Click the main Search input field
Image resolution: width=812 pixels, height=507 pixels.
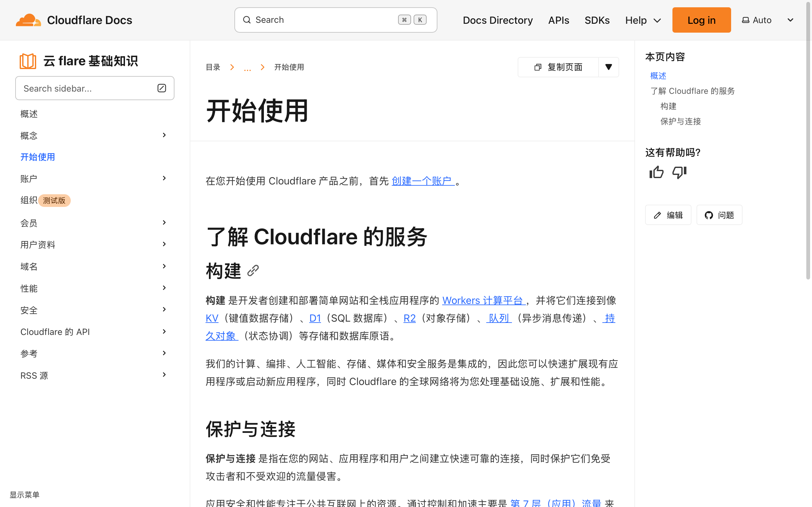click(336, 20)
